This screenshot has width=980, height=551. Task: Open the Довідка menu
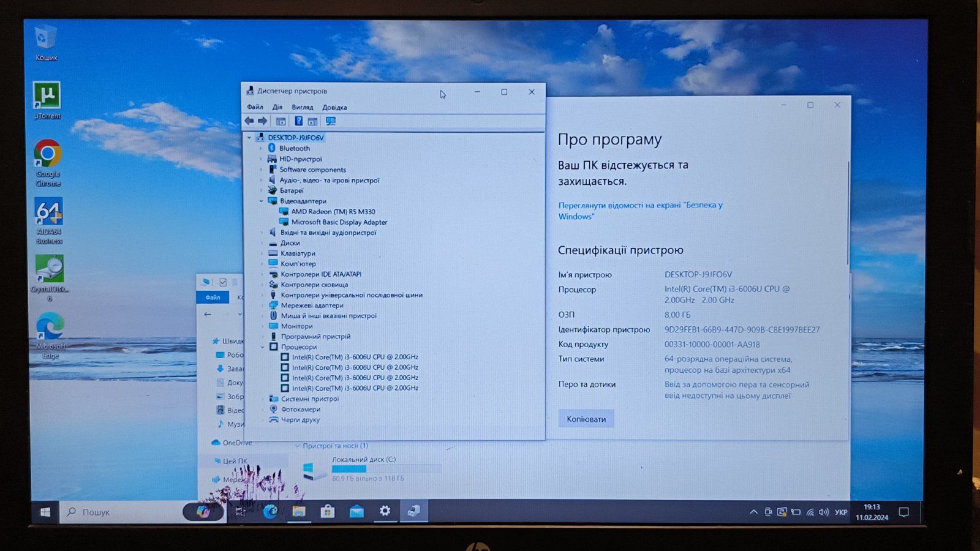coord(334,107)
